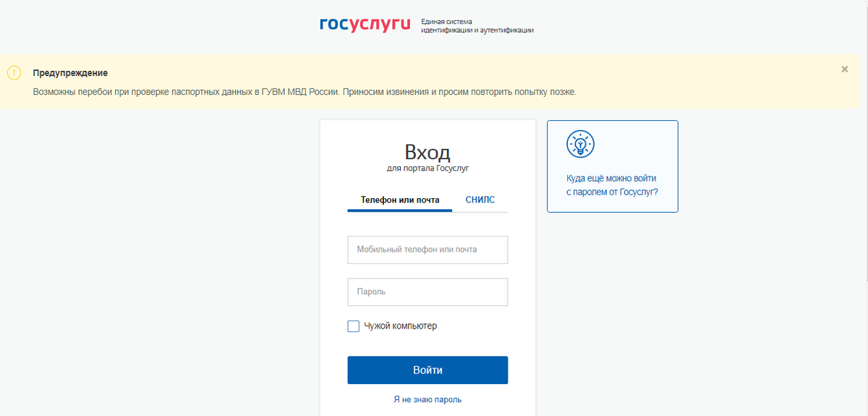
Task: Select the 'Телефон или почта' tab
Action: tap(400, 200)
